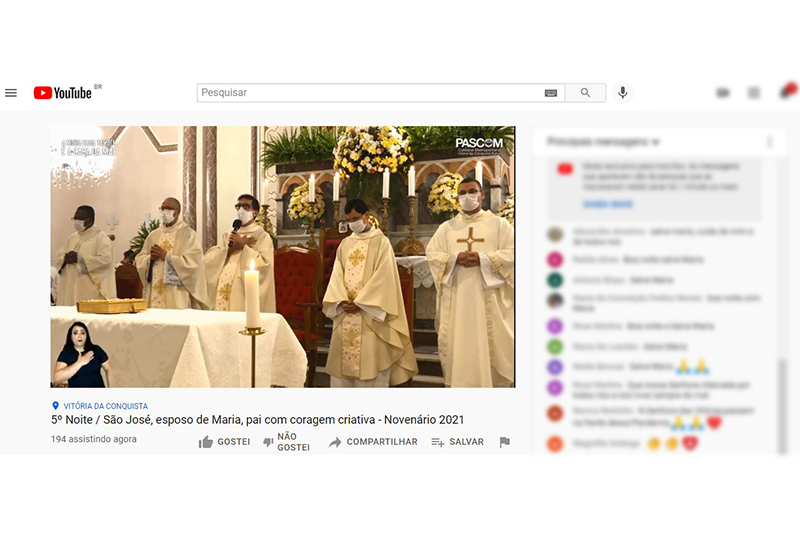Screen dimensions: 800x533
Task: Report the video with flag icon
Action: 504,442
